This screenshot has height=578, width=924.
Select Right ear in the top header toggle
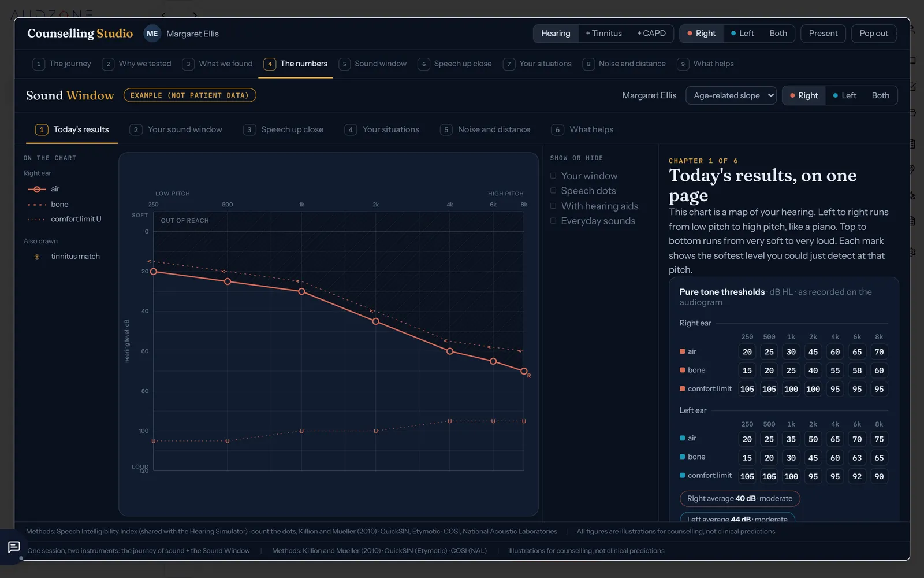pyautogui.click(x=701, y=34)
